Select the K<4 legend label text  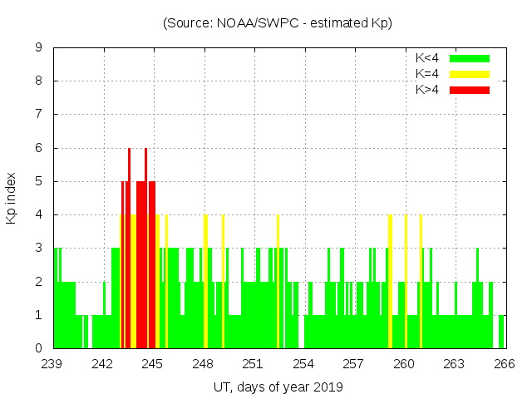click(427, 58)
